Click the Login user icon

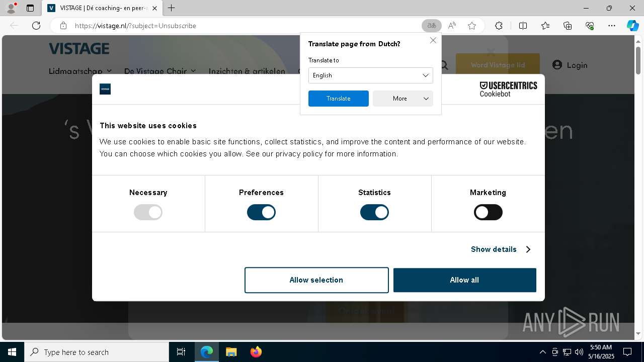click(x=557, y=64)
